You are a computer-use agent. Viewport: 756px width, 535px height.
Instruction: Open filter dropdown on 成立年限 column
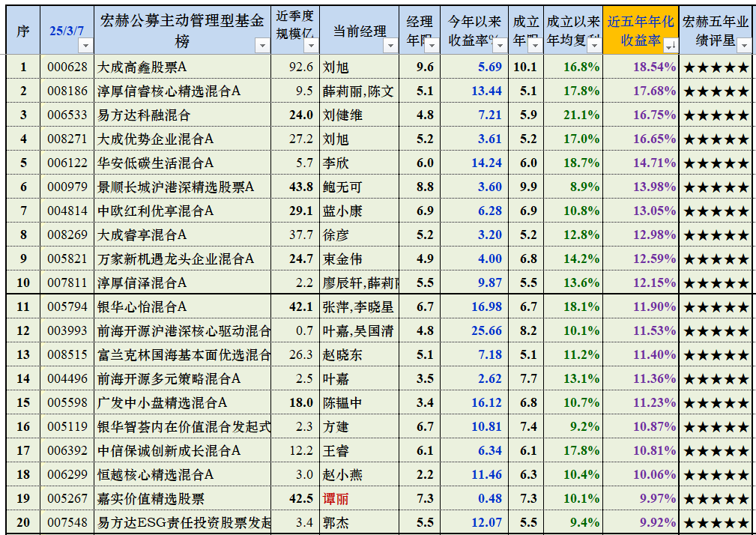pyautogui.click(x=535, y=46)
